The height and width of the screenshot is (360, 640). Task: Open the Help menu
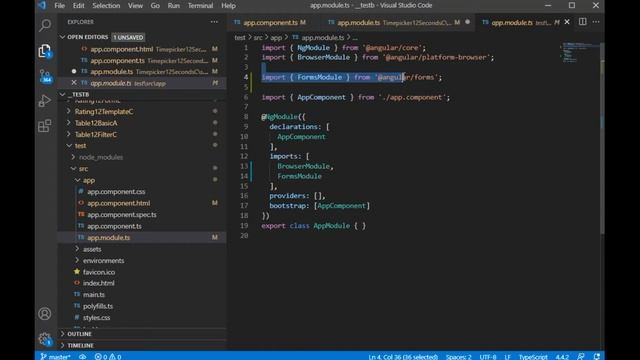point(229,6)
